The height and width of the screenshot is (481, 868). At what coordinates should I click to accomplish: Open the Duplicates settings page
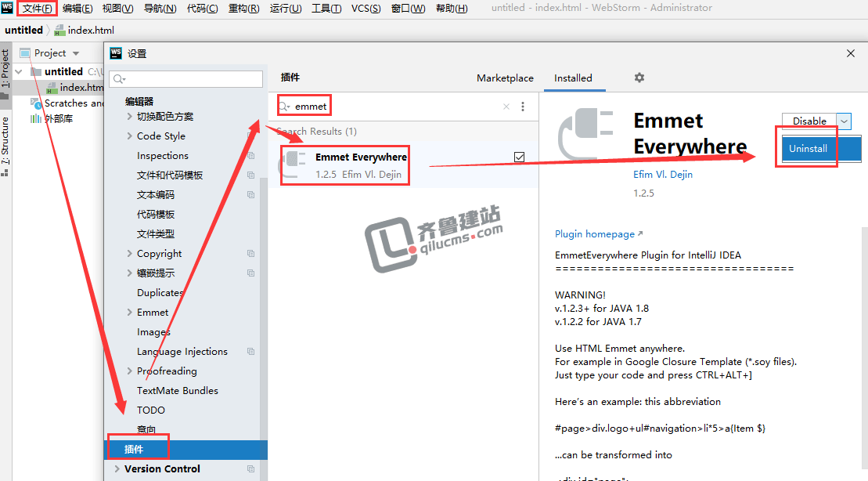pyautogui.click(x=160, y=292)
